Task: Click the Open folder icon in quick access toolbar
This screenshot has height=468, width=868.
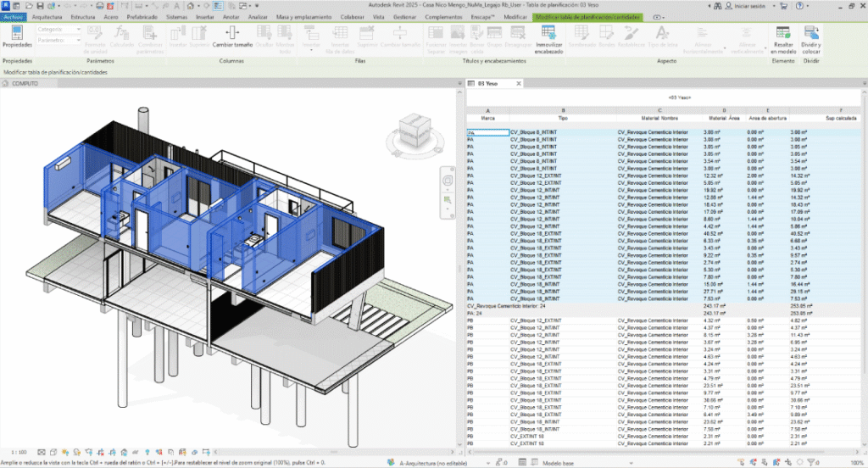Action: 29,6
